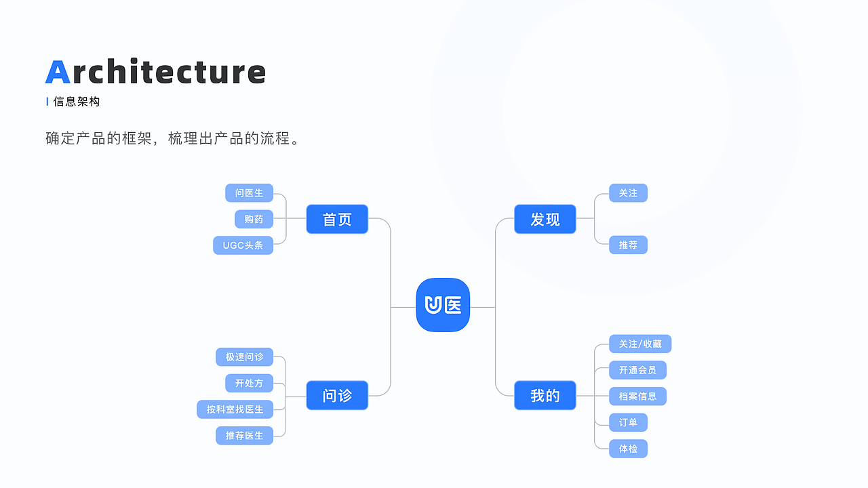This screenshot has height=488, width=868.
Task: Select the 问医生 sub-node
Action: tap(250, 193)
